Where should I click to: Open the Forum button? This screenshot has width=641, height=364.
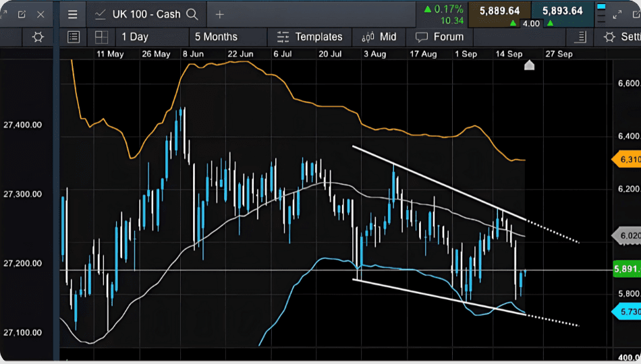[x=440, y=37]
